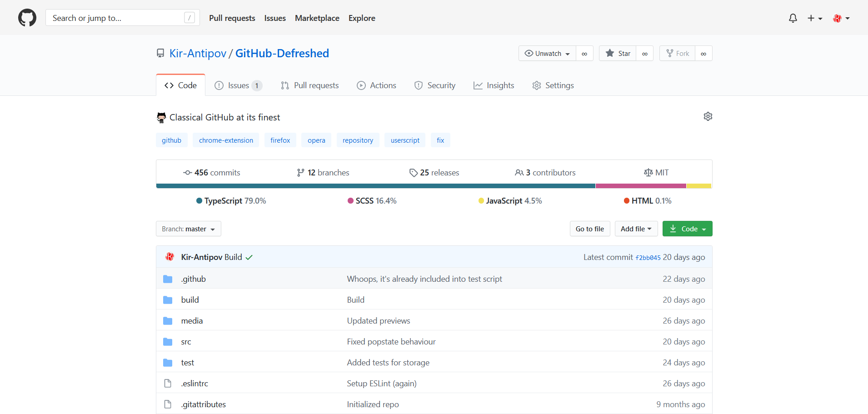Open the MIT license link
The height and width of the screenshot is (414, 868).
656,173
